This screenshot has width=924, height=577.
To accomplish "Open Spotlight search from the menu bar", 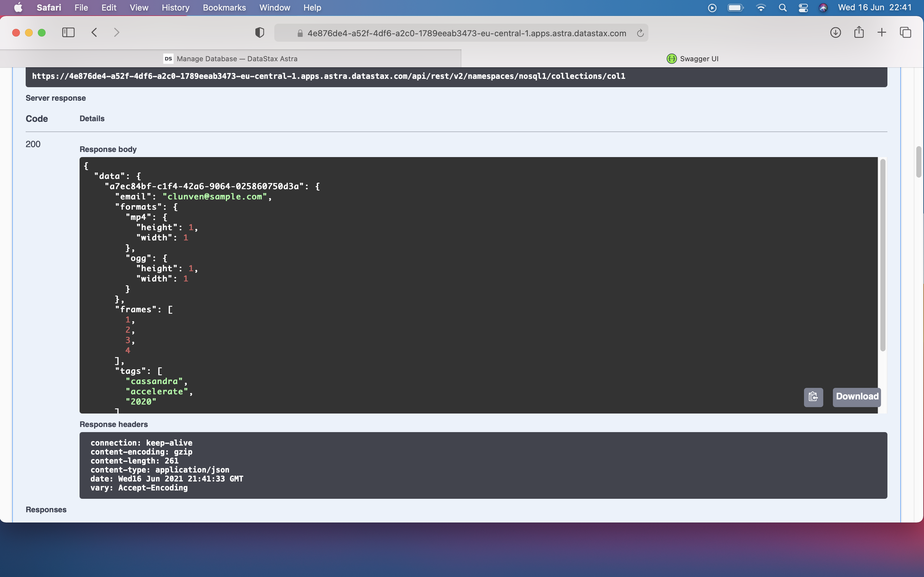I will pyautogui.click(x=782, y=8).
